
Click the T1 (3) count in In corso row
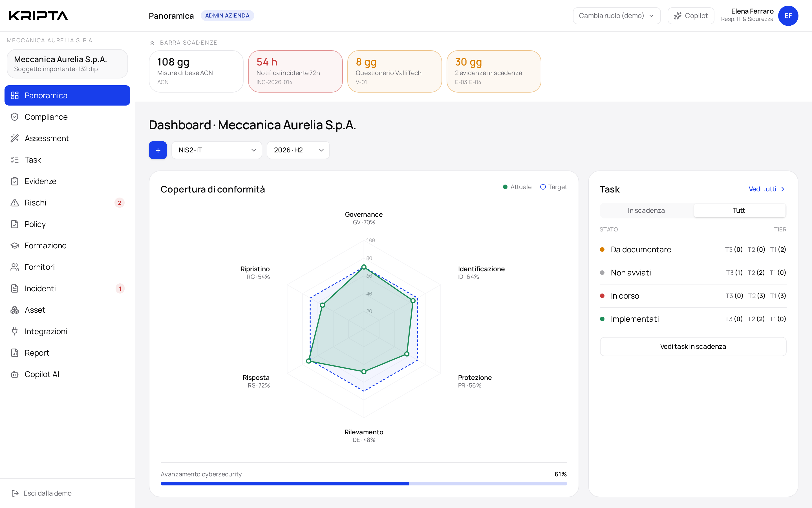tap(778, 296)
